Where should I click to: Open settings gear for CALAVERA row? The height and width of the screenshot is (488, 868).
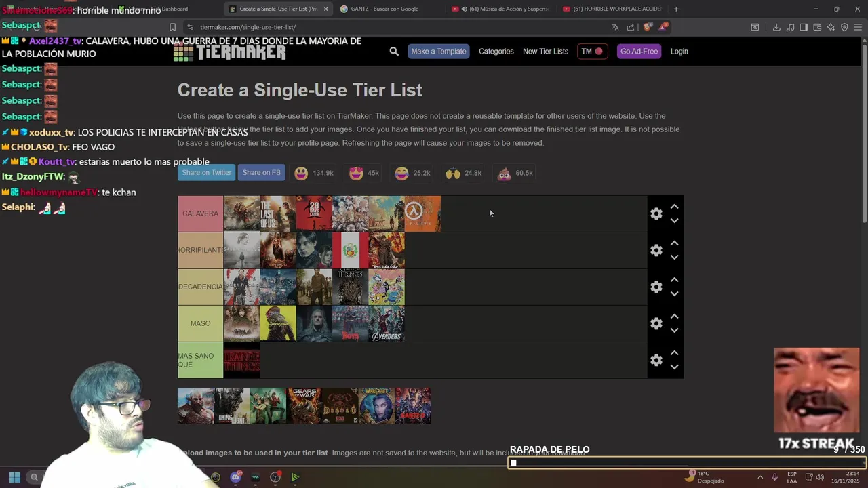tap(656, 213)
